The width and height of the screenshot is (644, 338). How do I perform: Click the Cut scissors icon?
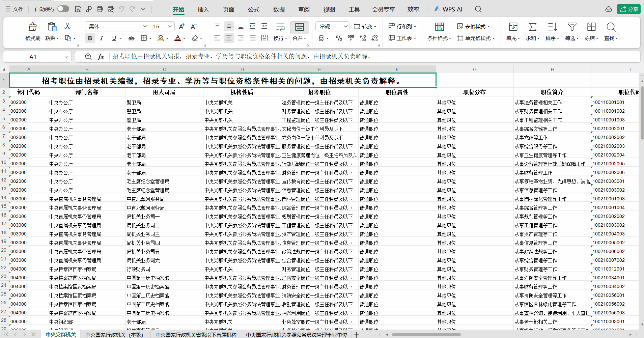point(67,26)
